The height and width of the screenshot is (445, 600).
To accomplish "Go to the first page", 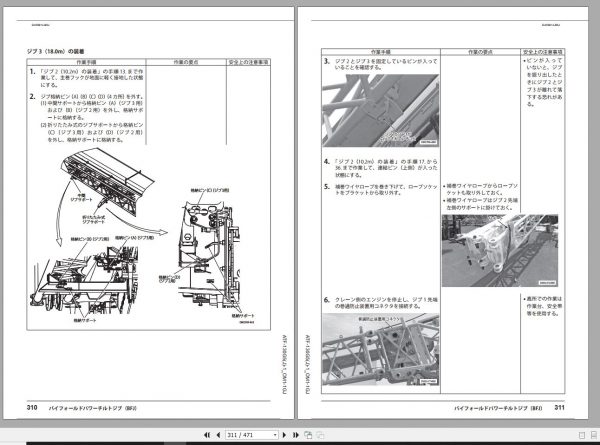I will [x=207, y=435].
